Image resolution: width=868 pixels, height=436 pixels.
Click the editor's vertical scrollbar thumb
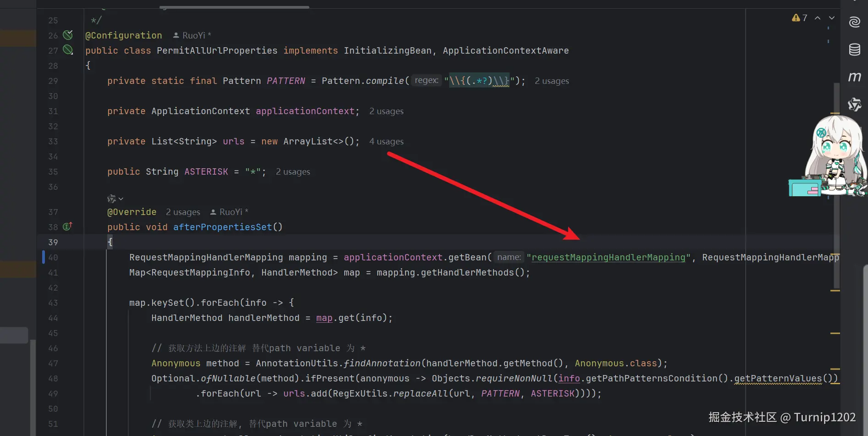coord(836,186)
